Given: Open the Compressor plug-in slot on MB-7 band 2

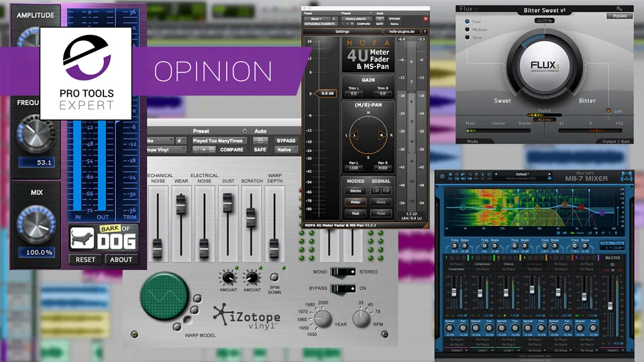Looking at the screenshot, I should pos(482,264).
